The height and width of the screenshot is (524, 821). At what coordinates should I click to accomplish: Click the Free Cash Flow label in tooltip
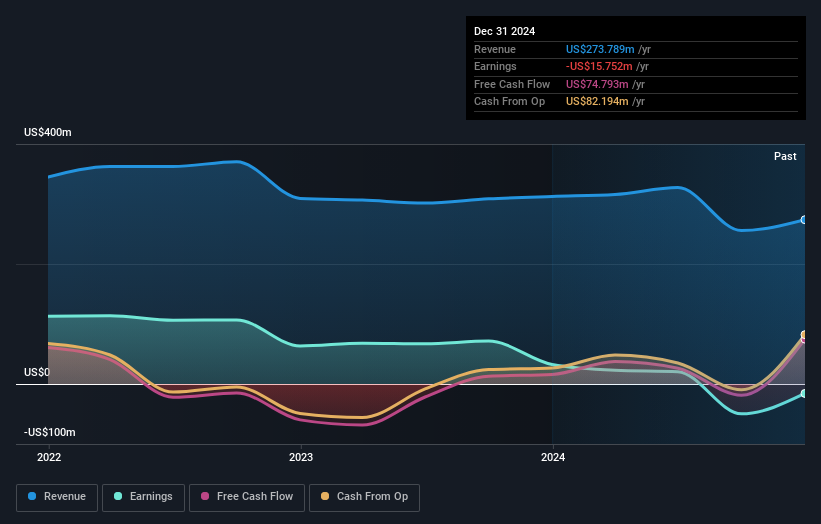[512, 84]
